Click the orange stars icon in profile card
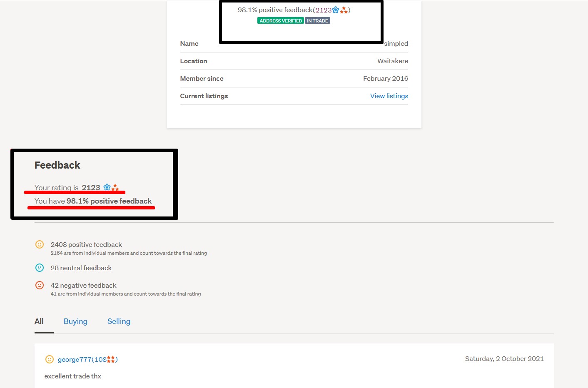The width and height of the screenshot is (588, 388). point(344,10)
